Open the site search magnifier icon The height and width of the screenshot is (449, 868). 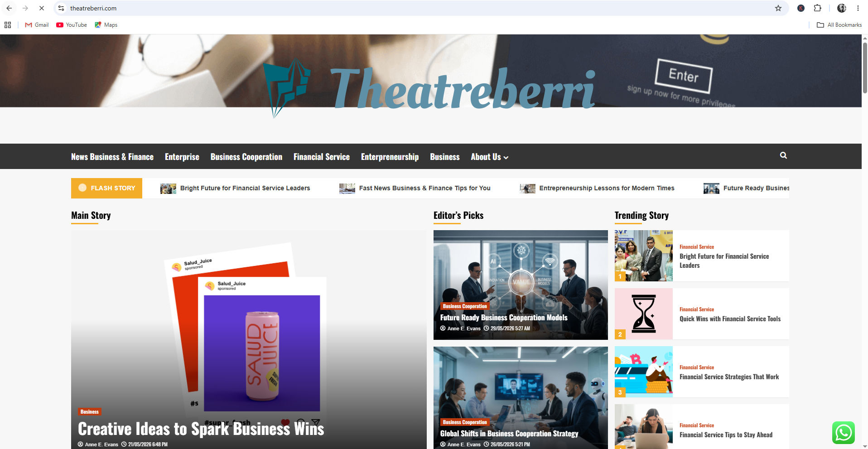(783, 155)
